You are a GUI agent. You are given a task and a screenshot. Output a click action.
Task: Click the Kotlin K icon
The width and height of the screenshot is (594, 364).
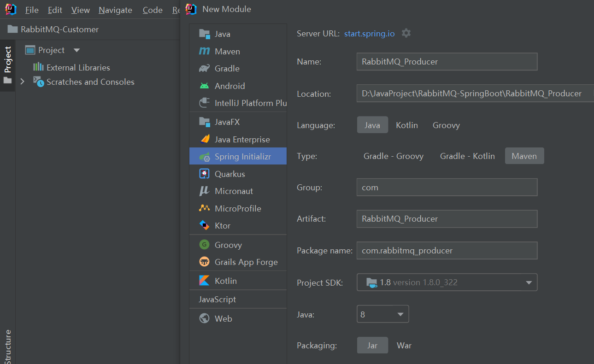[x=204, y=280]
